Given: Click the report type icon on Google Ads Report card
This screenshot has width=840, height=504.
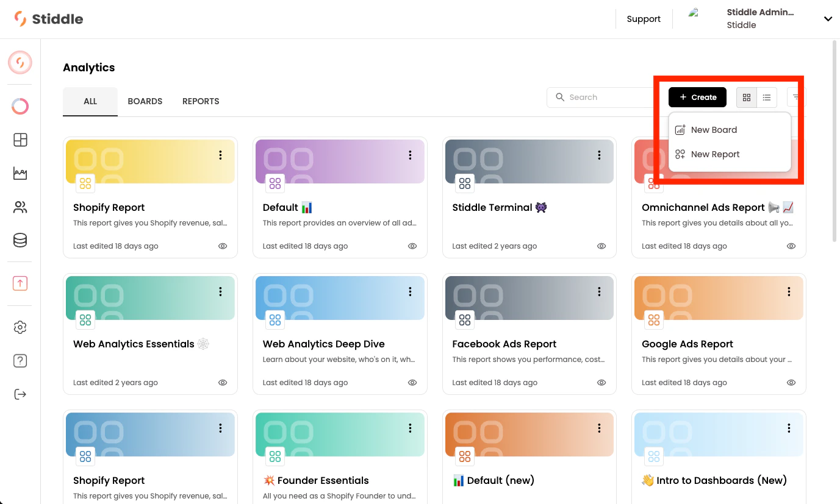Looking at the screenshot, I should pyautogui.click(x=654, y=319).
